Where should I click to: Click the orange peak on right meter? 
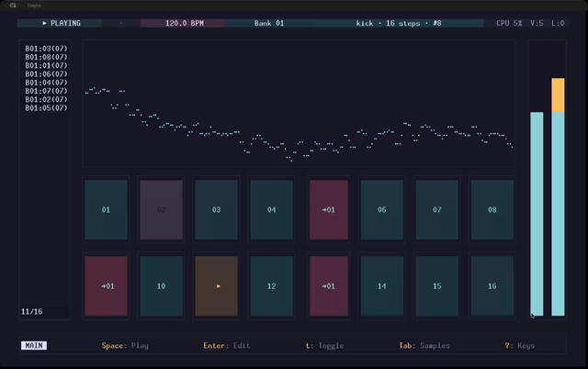coord(558,95)
